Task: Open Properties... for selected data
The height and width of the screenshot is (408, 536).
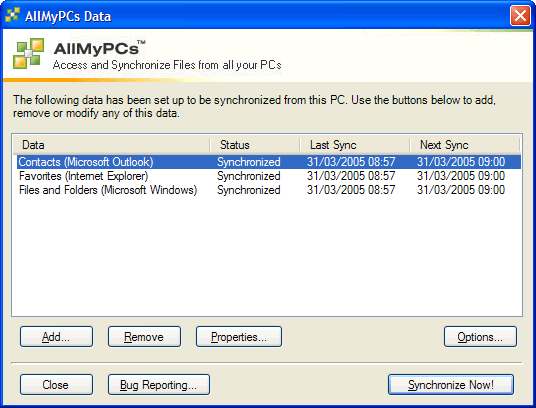Action: [x=239, y=337]
